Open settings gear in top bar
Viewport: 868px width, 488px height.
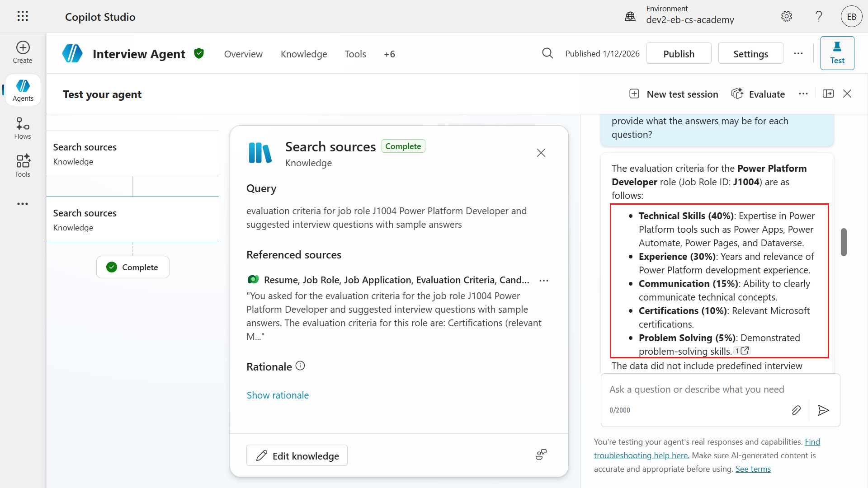[787, 17]
